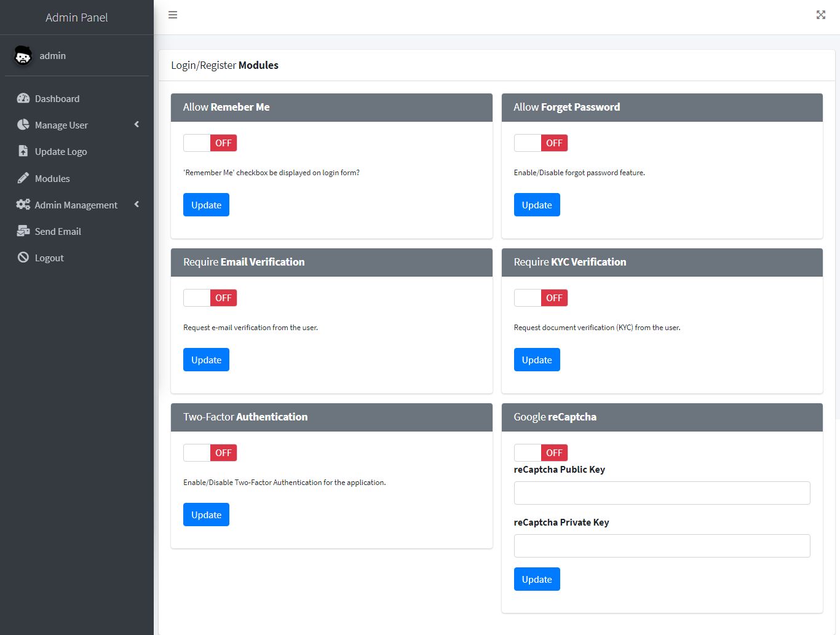The image size is (840, 635).
Task: Enable the Require Email Verification switch
Action: 210,298
